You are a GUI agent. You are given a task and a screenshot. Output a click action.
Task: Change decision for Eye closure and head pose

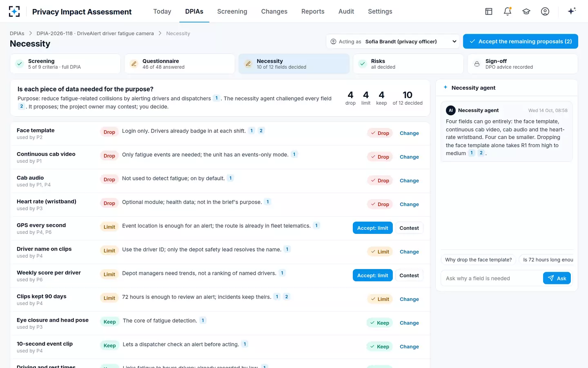tap(409, 323)
